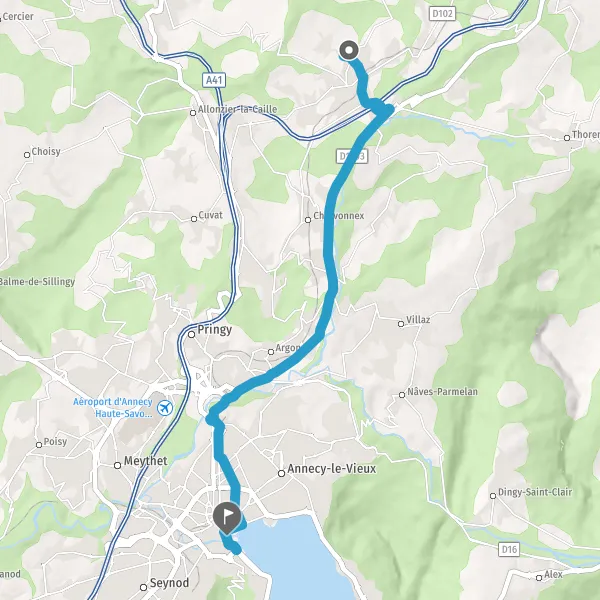The height and width of the screenshot is (600, 600).
Task: Click the A41 highway shield
Action: [214, 80]
